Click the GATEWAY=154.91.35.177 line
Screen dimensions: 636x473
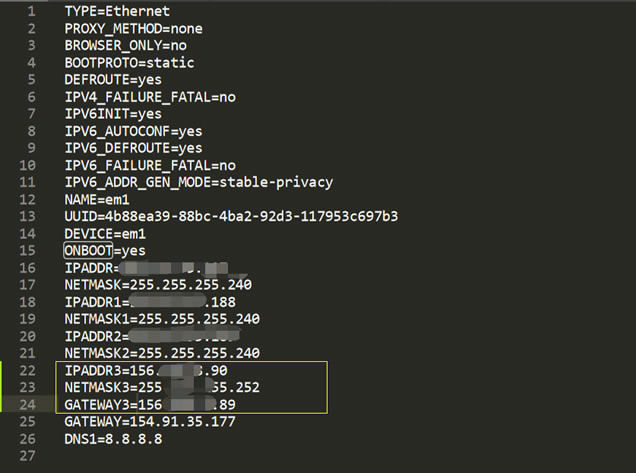pos(150,422)
